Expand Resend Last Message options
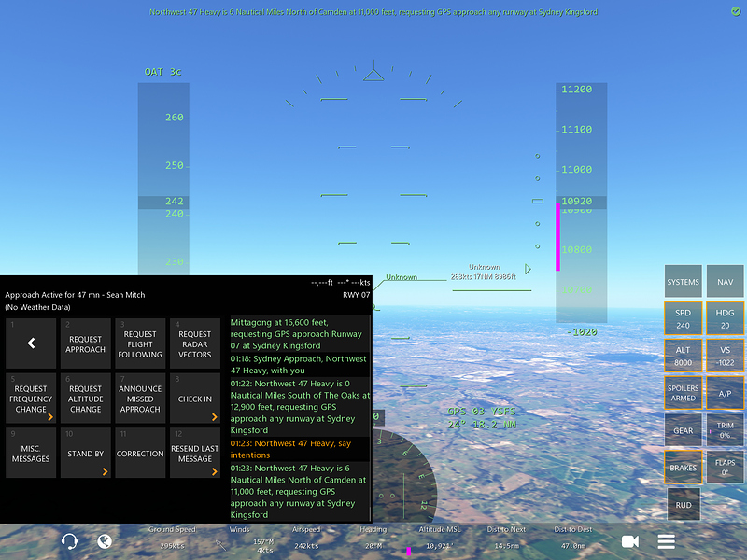Image resolution: width=747 pixels, height=560 pixels. coord(195,453)
